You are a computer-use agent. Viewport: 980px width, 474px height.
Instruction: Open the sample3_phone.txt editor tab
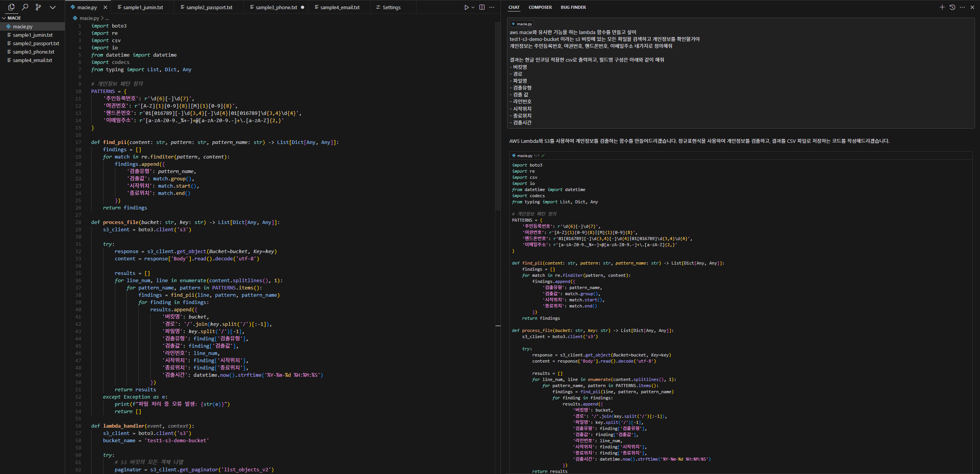pyautogui.click(x=276, y=7)
